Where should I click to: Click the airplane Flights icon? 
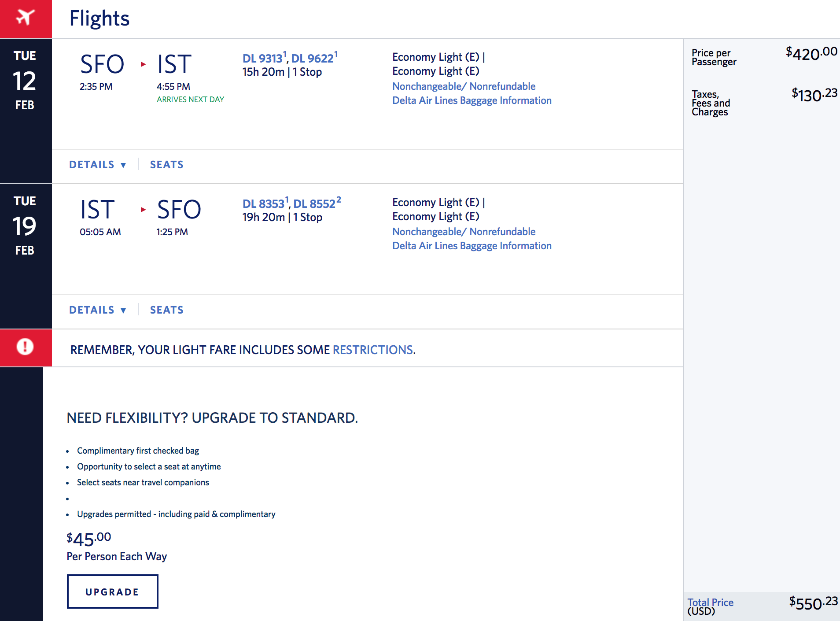pyautogui.click(x=25, y=18)
